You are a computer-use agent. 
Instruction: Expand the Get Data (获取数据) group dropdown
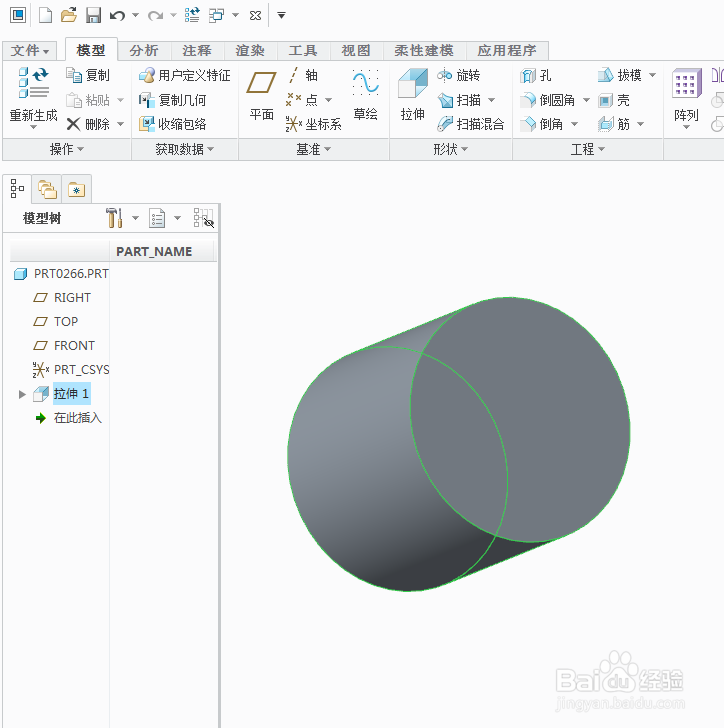184,149
